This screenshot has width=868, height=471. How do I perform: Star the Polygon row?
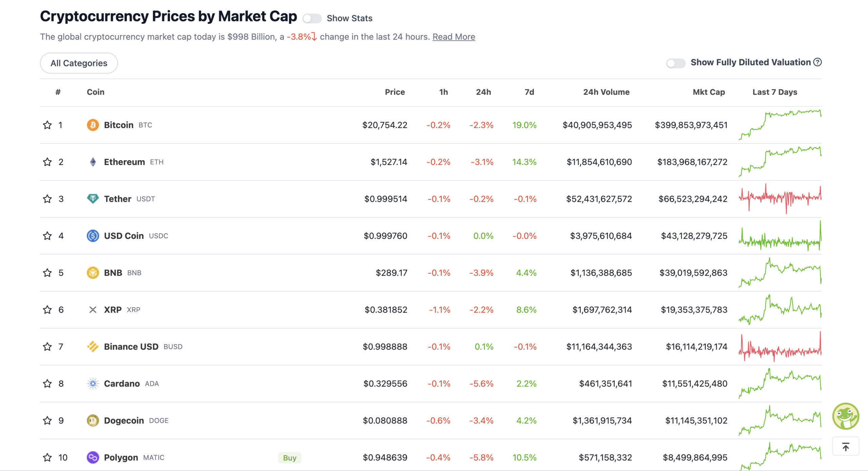47,458
